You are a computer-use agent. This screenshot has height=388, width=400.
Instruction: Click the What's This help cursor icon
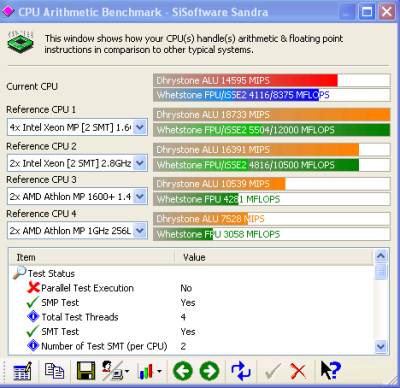point(330,370)
